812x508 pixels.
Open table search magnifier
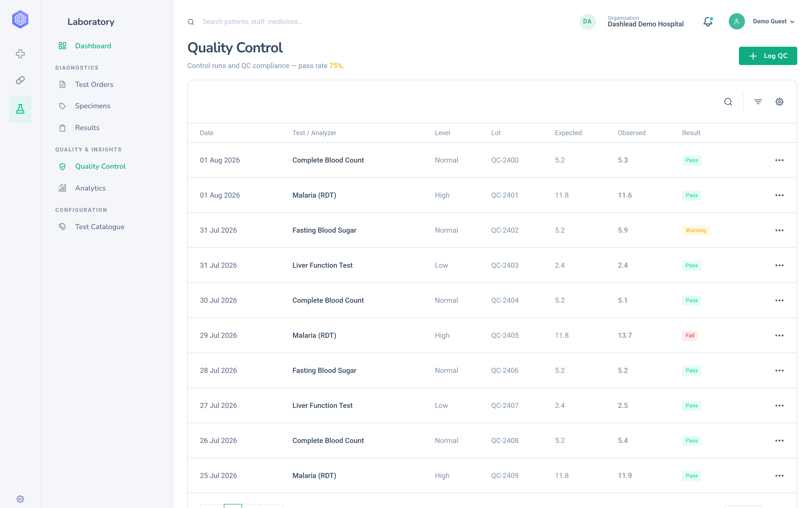point(728,101)
